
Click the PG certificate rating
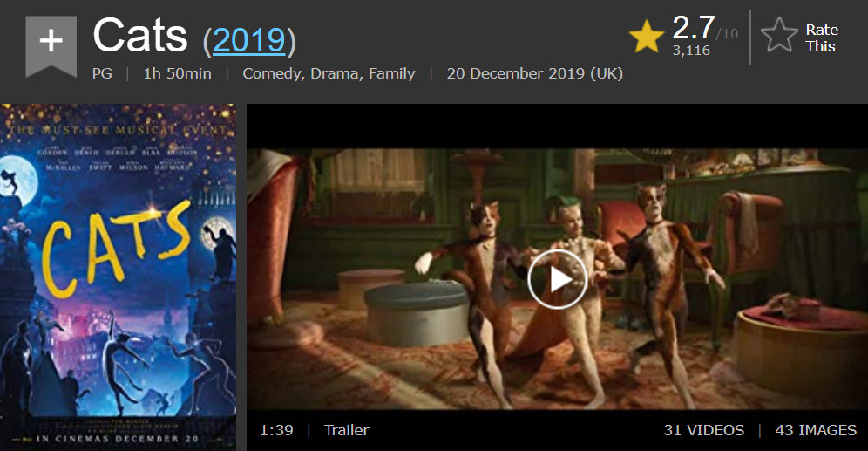[x=102, y=73]
